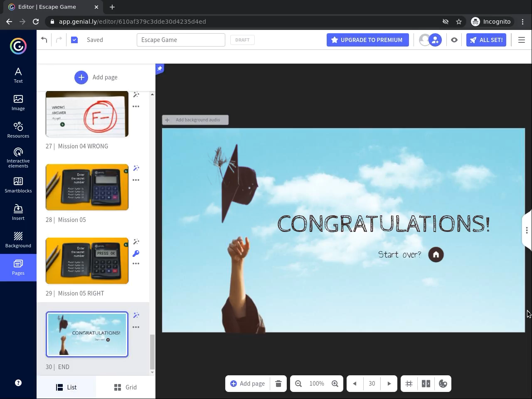The image size is (532, 399).
Task: Open the color palette theme icon
Action: (x=443, y=384)
